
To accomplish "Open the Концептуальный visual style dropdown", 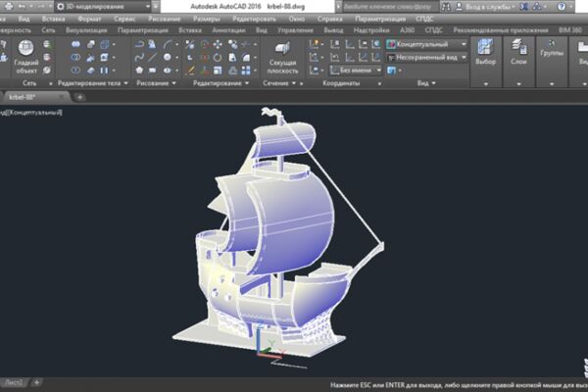I will (x=426, y=44).
